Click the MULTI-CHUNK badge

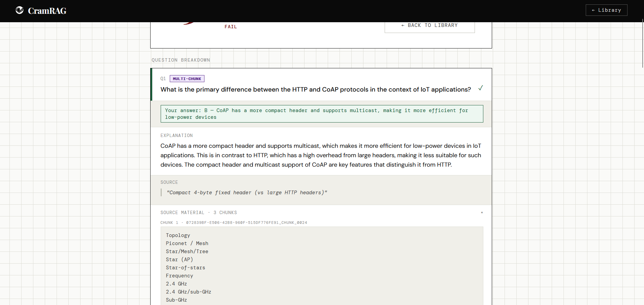[187, 79]
